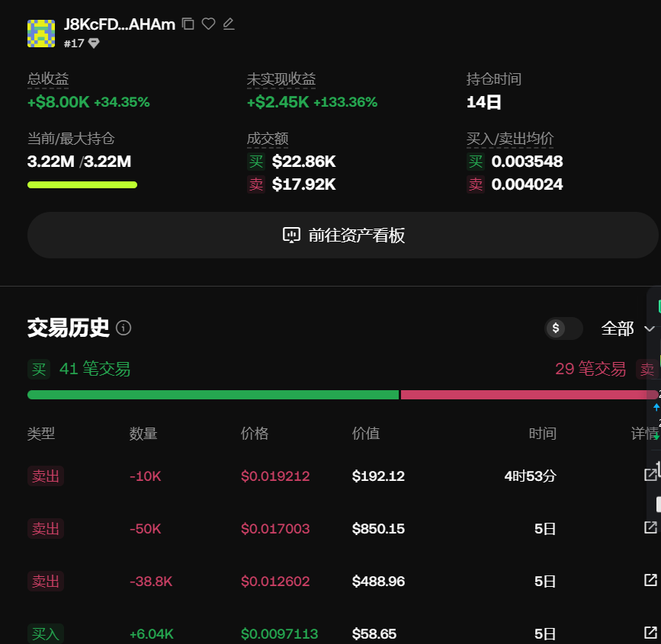Click the 买入 tag in the +6.04K row
This screenshot has height=644, width=661.
46,633
